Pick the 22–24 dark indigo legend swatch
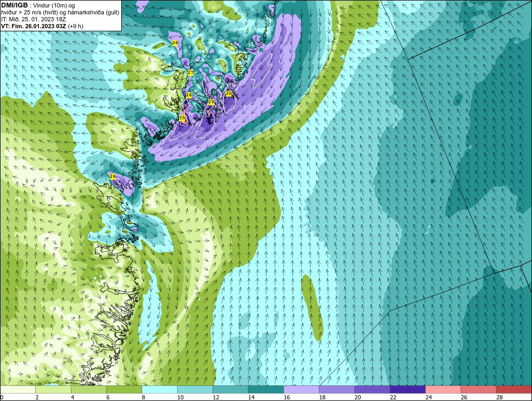The image size is (532, 401). (408, 389)
